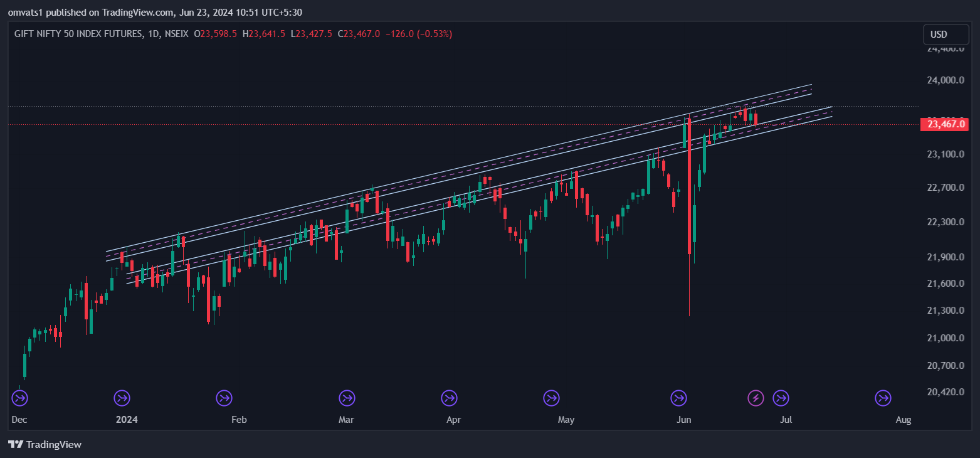Click the change value −126.0 (−0.53%)
Viewport: 980px width, 458px height.
419,34
